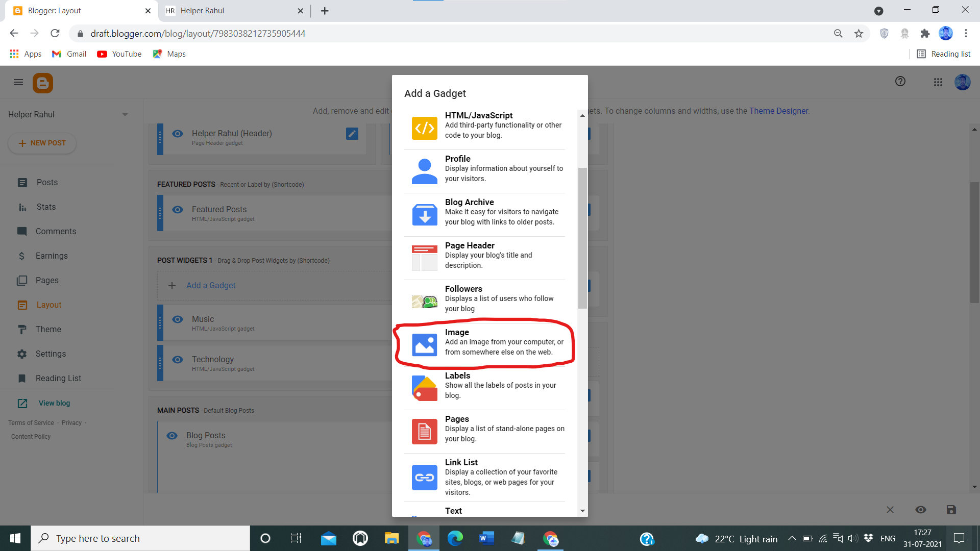
Task: Toggle visibility of Featured Posts gadget
Action: pos(178,210)
